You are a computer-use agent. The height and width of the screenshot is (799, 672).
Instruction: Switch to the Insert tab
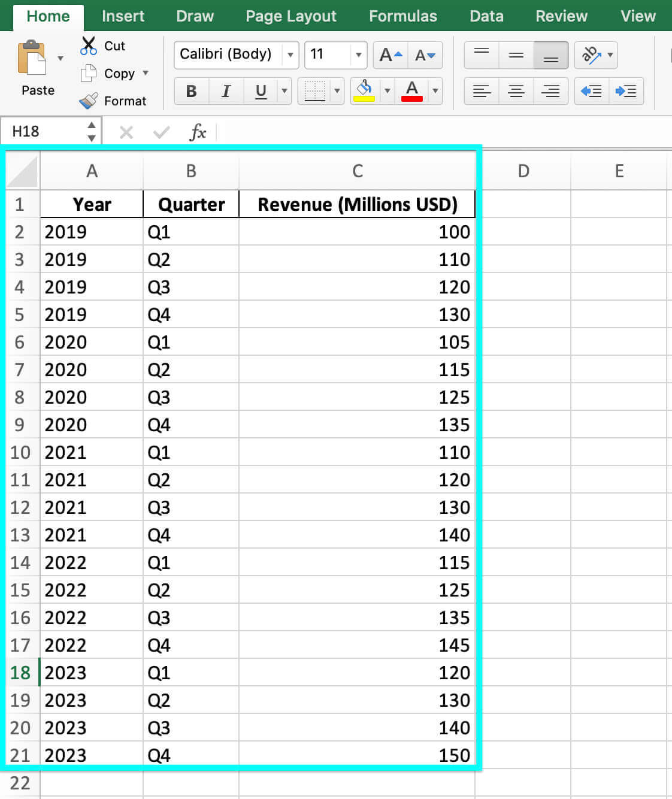pos(123,16)
